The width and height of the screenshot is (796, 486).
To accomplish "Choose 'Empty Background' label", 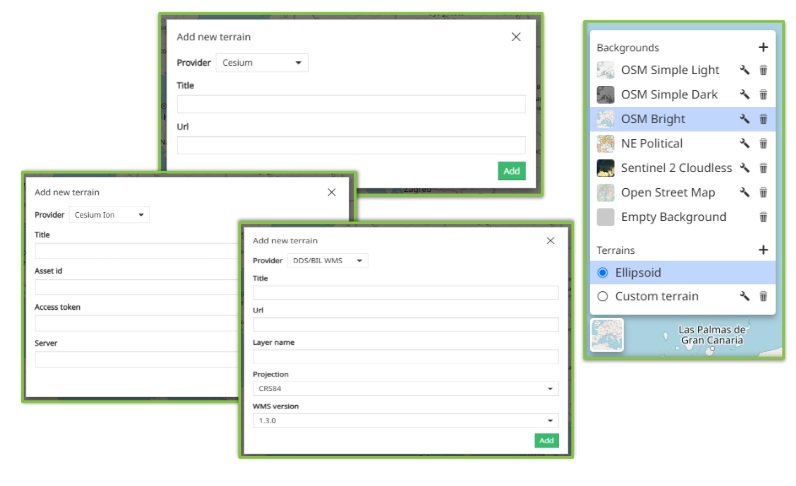I will (674, 217).
